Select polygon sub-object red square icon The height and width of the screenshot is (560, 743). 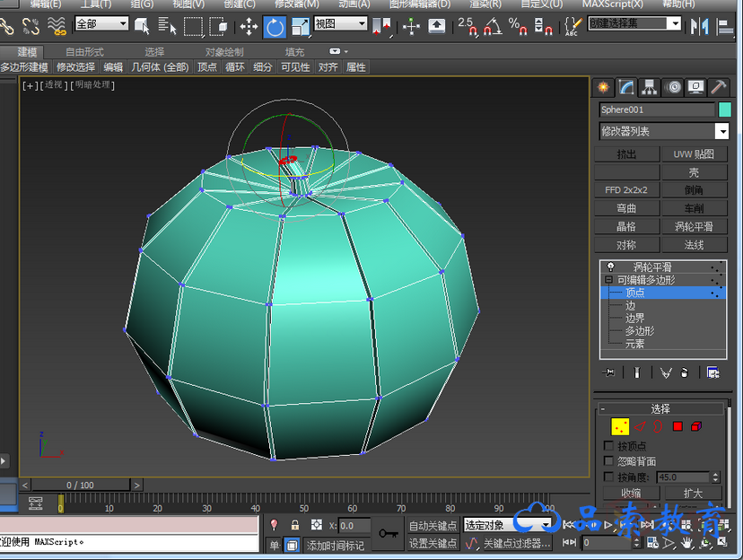click(677, 425)
